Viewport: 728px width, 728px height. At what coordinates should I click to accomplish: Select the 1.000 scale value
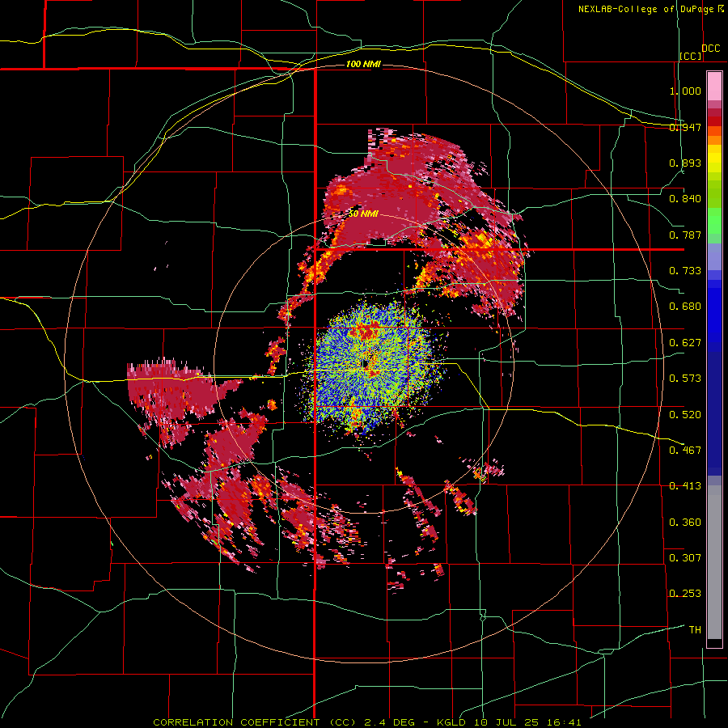tap(685, 91)
